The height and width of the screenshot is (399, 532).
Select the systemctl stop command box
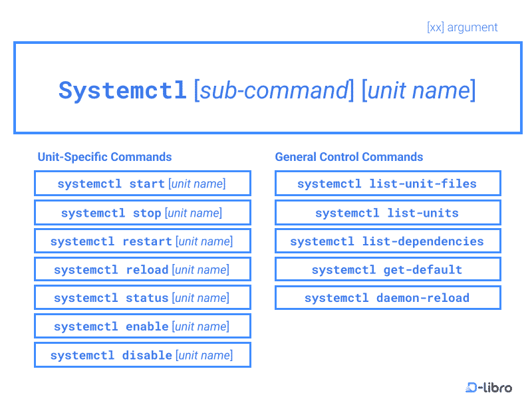142,212
